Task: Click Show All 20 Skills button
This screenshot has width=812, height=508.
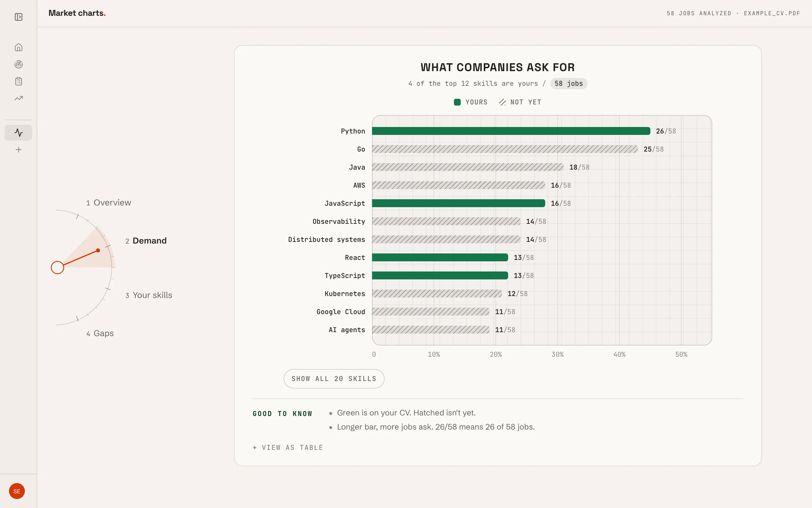Action: tap(334, 379)
